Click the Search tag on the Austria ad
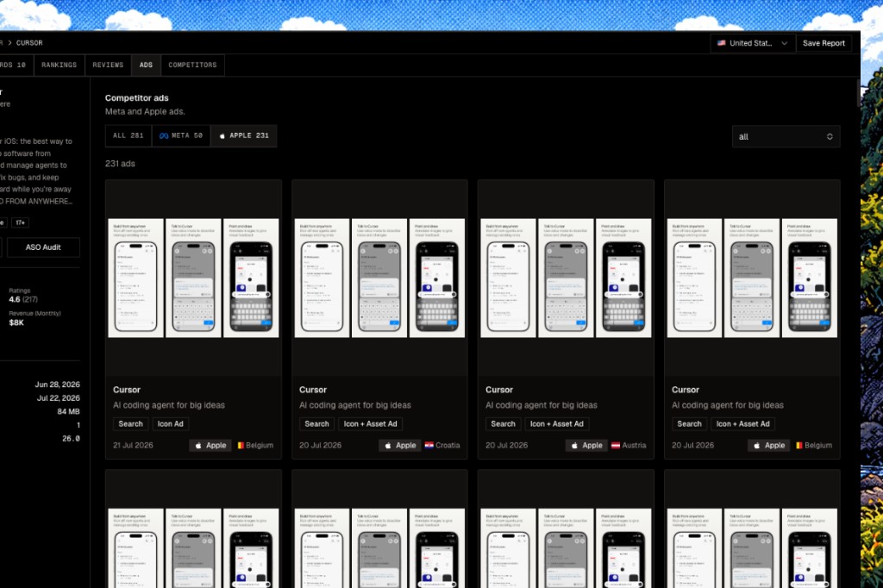Screen dimensions: 883x588 pos(503,424)
